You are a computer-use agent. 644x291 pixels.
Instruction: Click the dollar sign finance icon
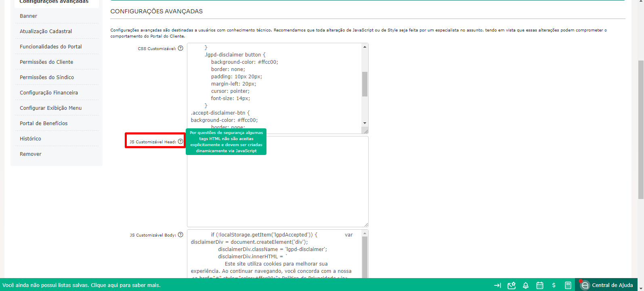point(554,285)
